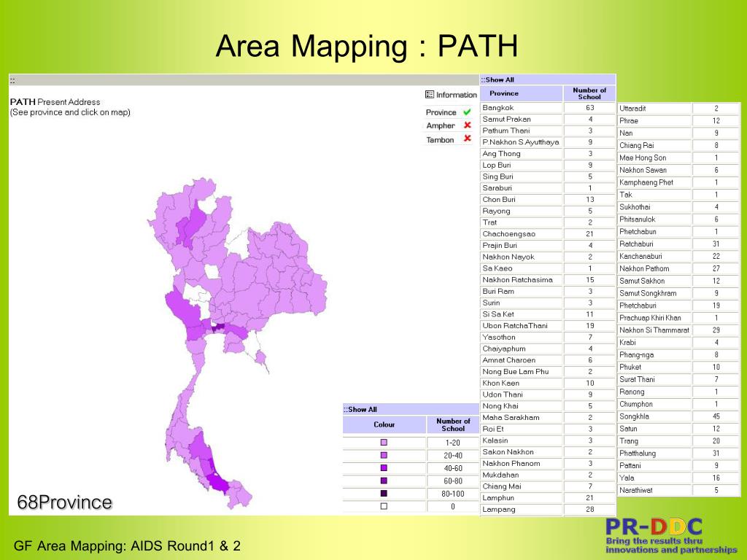The height and width of the screenshot is (560, 747).
Task: Select the 40-60 colour swatch
Action: click(384, 468)
